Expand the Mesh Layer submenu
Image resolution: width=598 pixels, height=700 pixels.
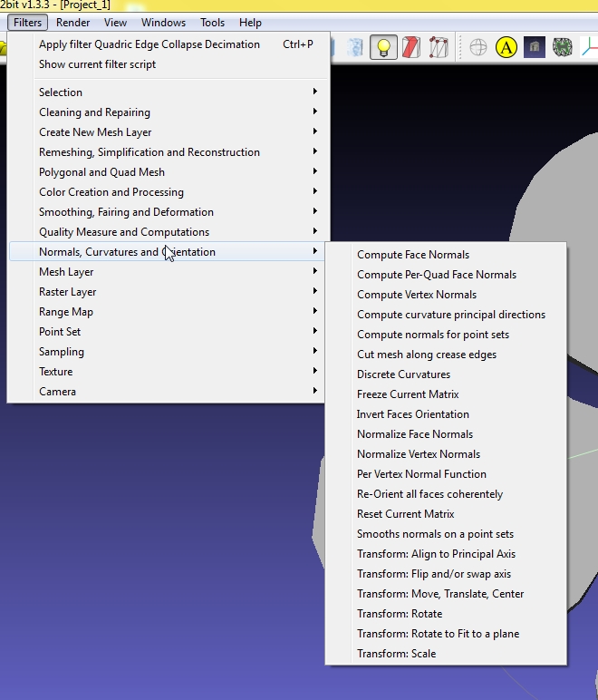(169, 272)
